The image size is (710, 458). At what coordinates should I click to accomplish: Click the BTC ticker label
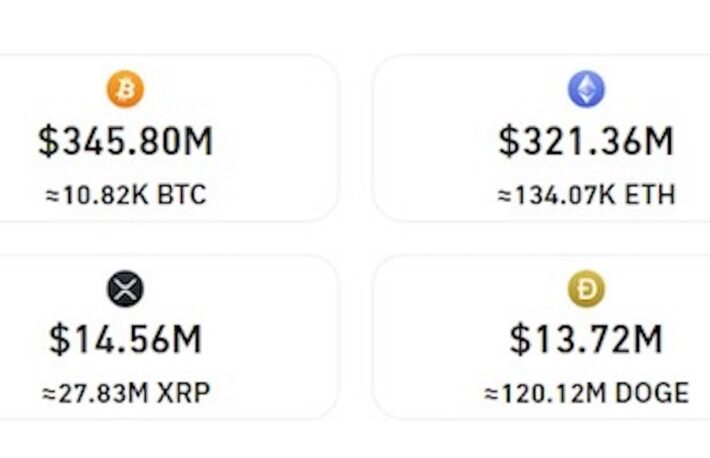pyautogui.click(x=182, y=195)
